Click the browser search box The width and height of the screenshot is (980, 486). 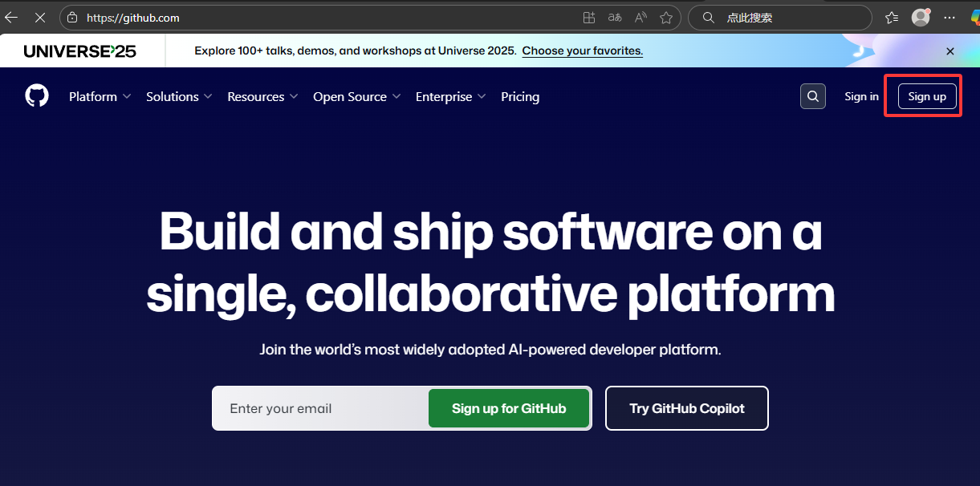pyautogui.click(x=780, y=17)
